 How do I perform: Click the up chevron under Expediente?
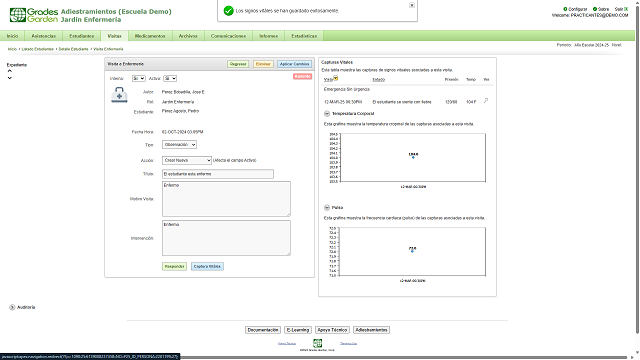[10, 71]
